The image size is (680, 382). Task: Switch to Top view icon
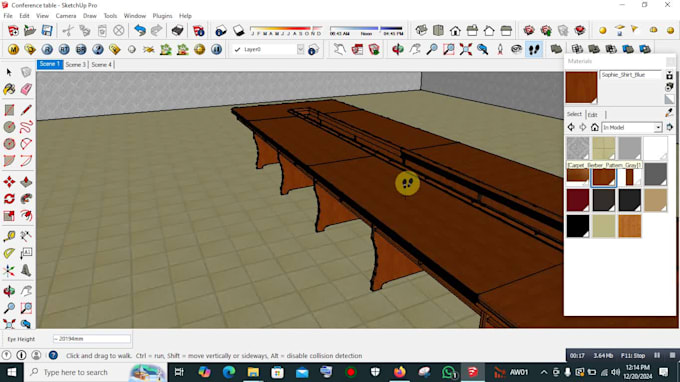pyautogui.click(x=438, y=30)
